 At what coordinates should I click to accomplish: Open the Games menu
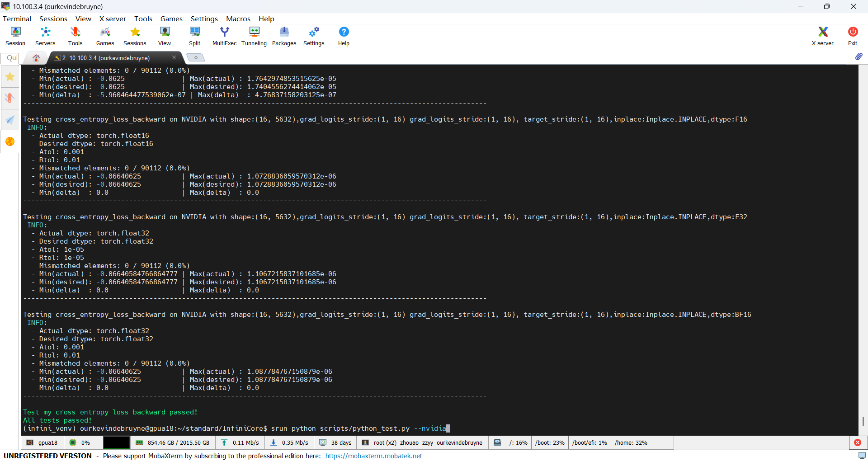171,19
